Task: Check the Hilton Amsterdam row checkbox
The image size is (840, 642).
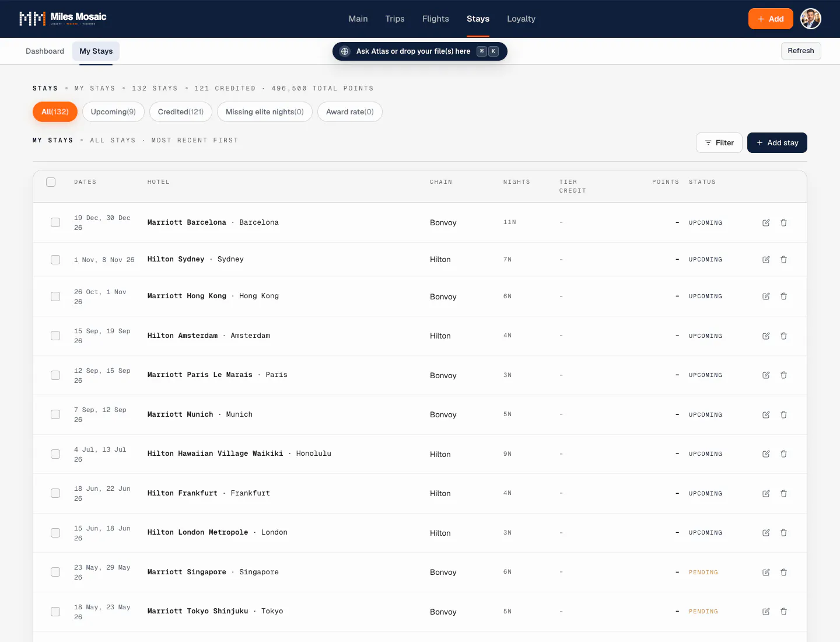Action: pyautogui.click(x=55, y=336)
